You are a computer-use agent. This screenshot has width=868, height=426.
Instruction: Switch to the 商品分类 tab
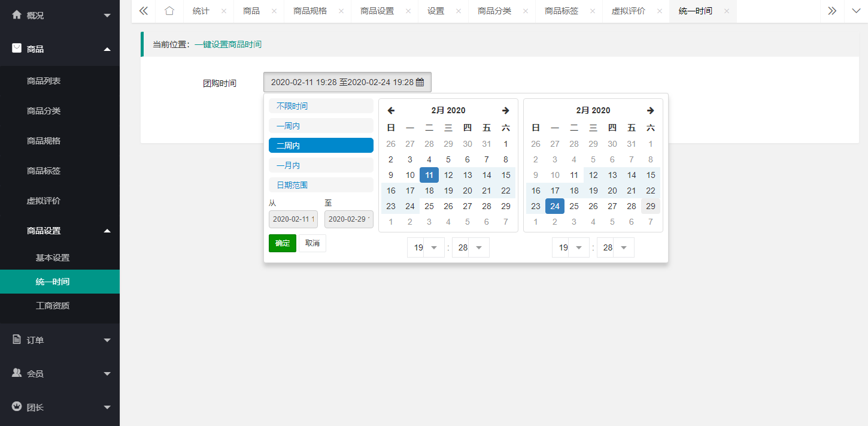[x=494, y=11]
